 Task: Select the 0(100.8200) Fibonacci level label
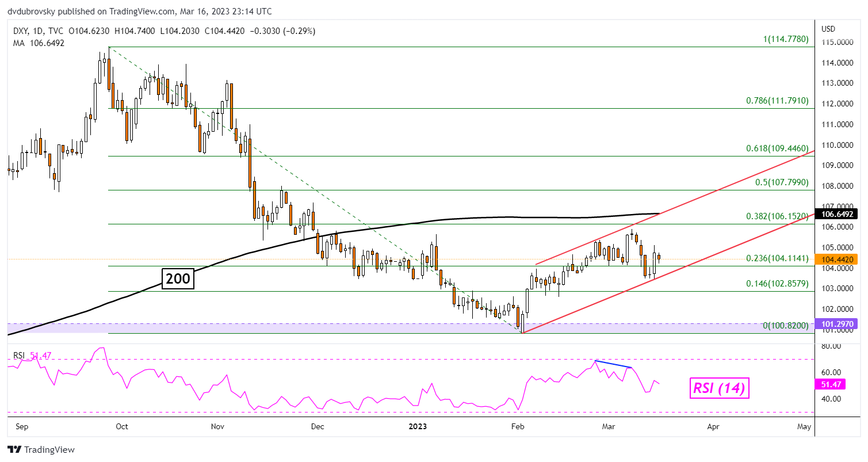coord(786,326)
